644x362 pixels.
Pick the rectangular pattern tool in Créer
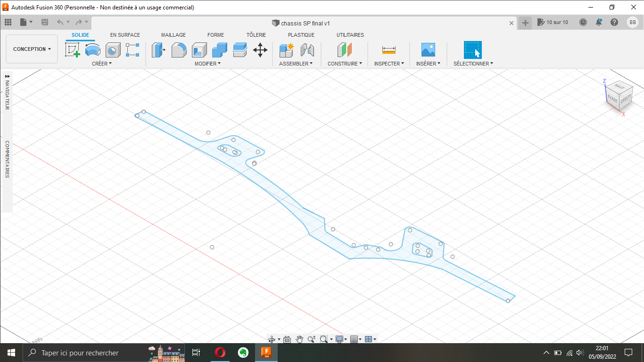[x=132, y=50]
